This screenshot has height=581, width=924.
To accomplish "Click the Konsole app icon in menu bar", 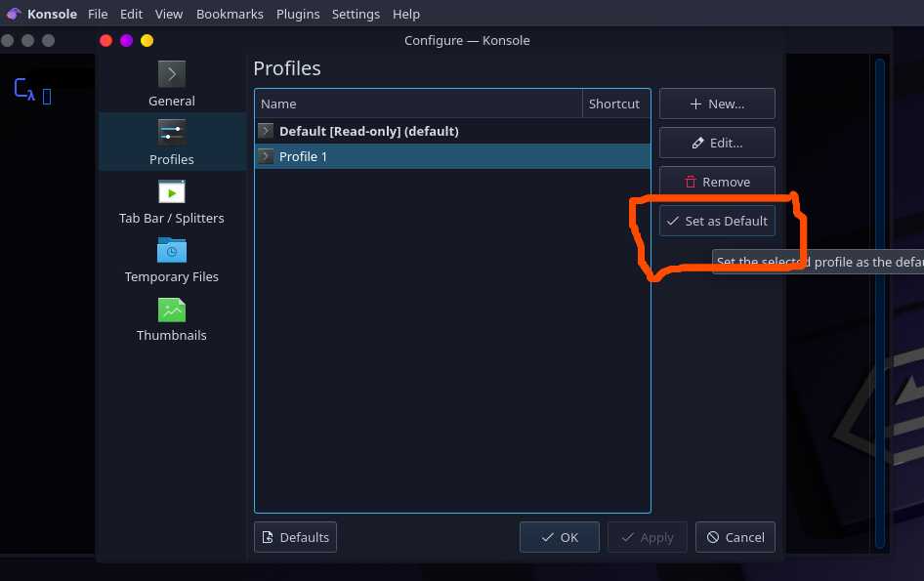I will coord(14,14).
